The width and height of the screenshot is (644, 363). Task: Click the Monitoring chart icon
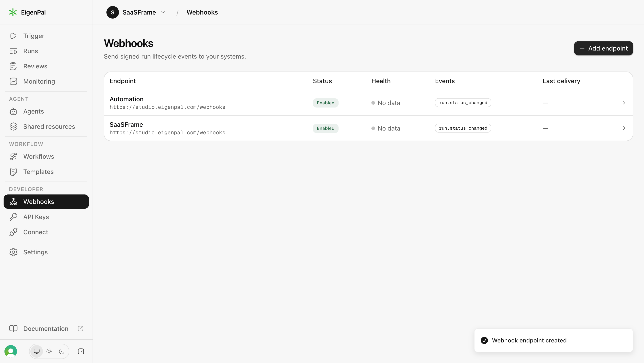13,81
